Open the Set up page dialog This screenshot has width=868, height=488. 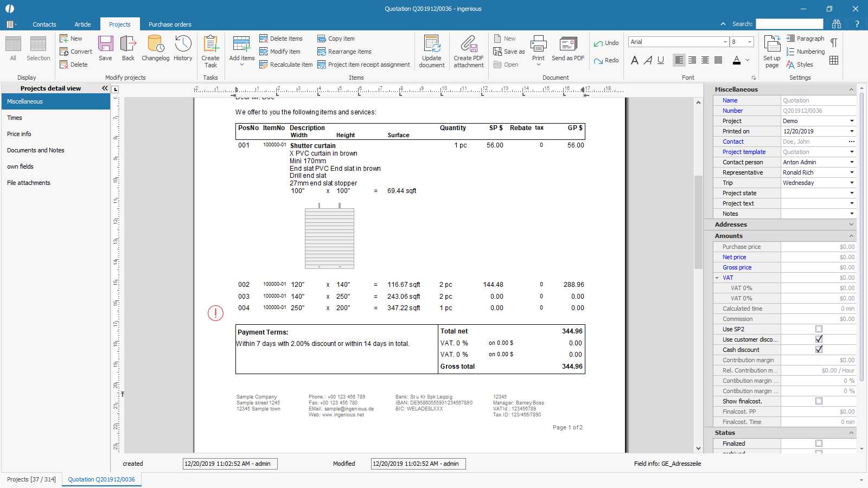click(771, 52)
